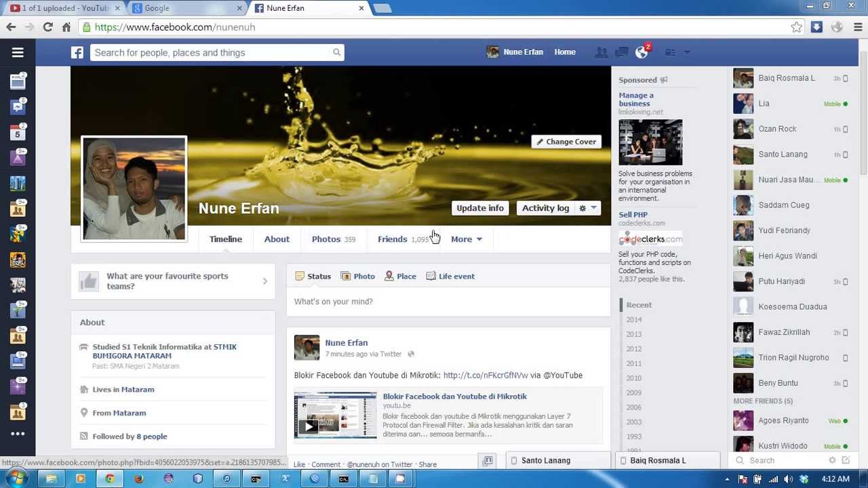Click the new message compose icon in chat
This screenshot has width=868, height=488.
pos(846,460)
